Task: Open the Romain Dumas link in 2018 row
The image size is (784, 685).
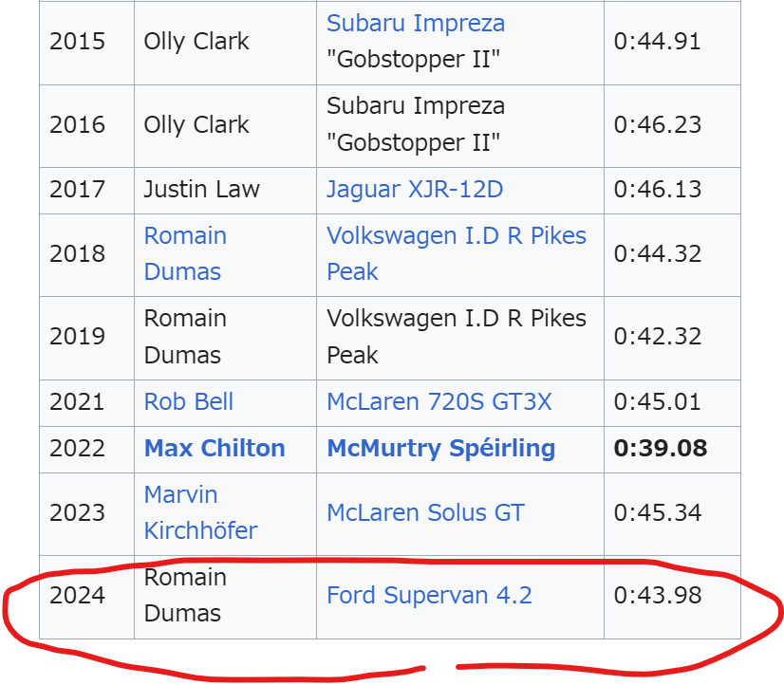Action: pos(184,253)
